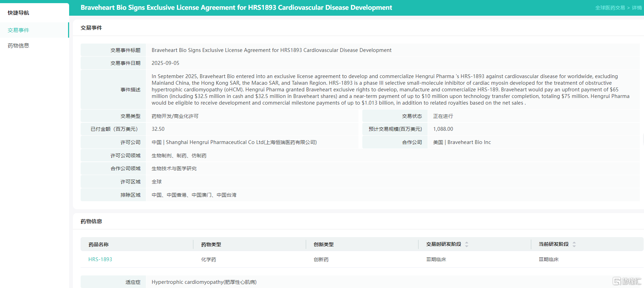Click the 预计交易规模(百万美元) label
The width and height of the screenshot is (644, 288).
[x=395, y=129]
